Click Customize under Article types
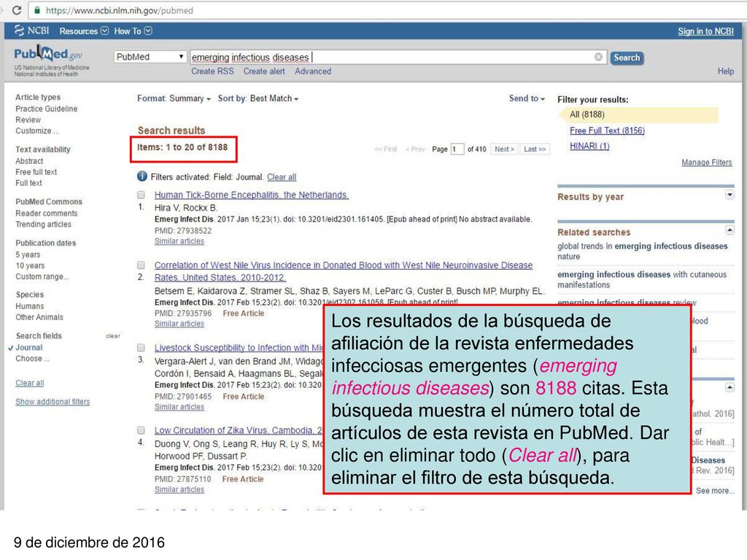 tap(37, 131)
